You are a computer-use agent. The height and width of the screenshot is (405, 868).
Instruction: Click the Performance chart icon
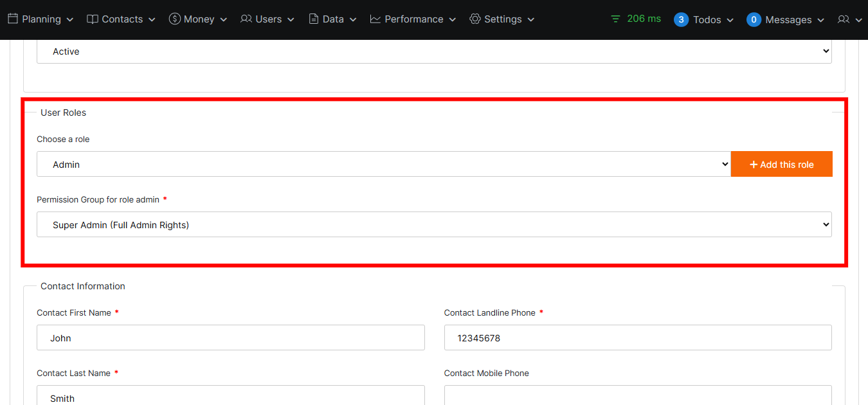375,19
